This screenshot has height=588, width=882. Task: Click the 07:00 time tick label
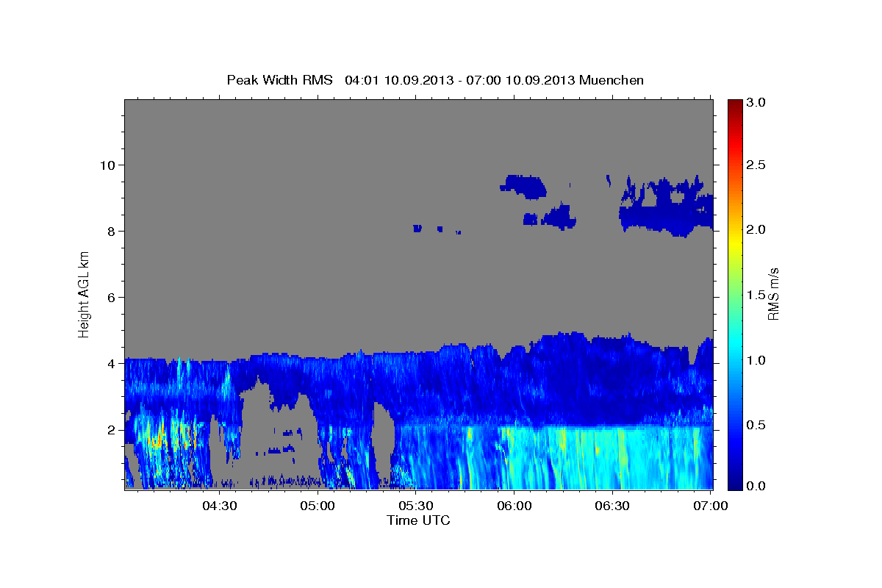[x=710, y=506]
